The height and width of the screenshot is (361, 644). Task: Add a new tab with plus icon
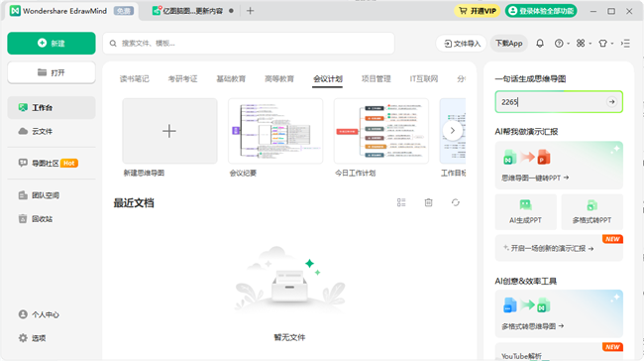point(250,11)
